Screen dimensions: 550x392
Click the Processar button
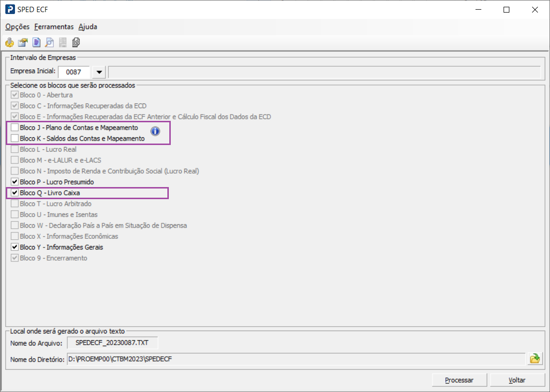tap(459, 380)
